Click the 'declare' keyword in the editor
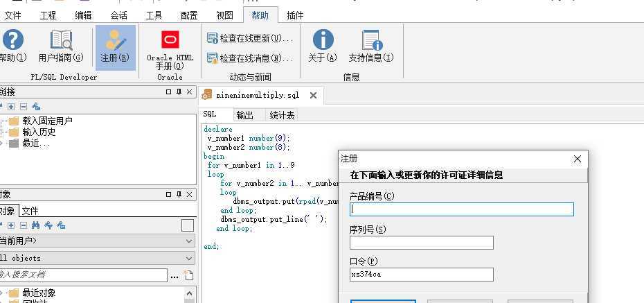 pos(217,129)
